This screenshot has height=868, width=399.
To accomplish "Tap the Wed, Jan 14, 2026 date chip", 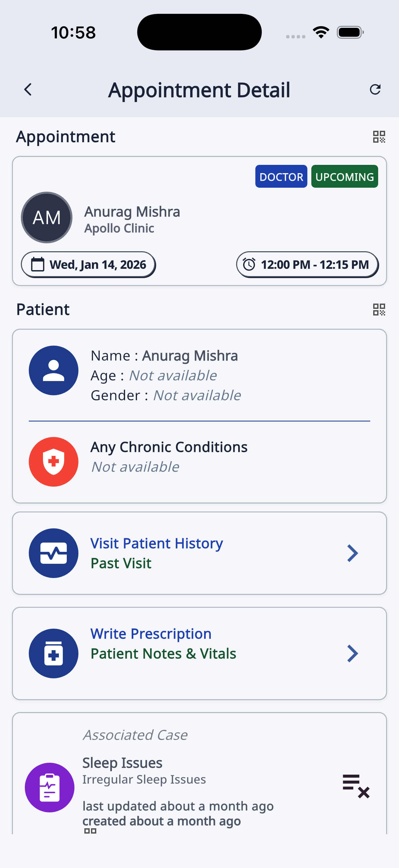I will (89, 265).
